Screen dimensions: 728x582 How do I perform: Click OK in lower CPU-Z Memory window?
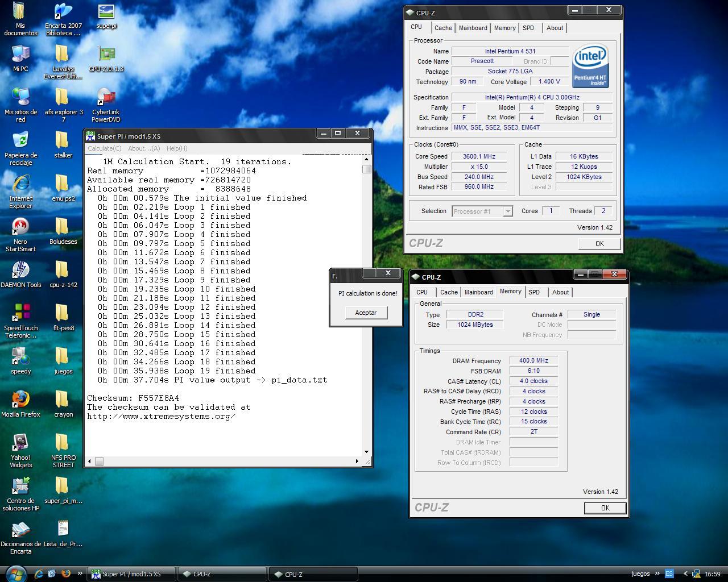coord(605,508)
